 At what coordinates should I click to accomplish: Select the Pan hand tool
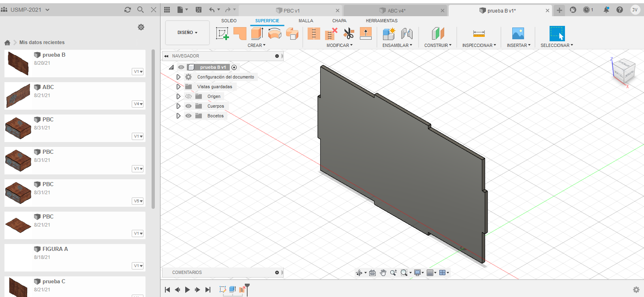click(383, 273)
